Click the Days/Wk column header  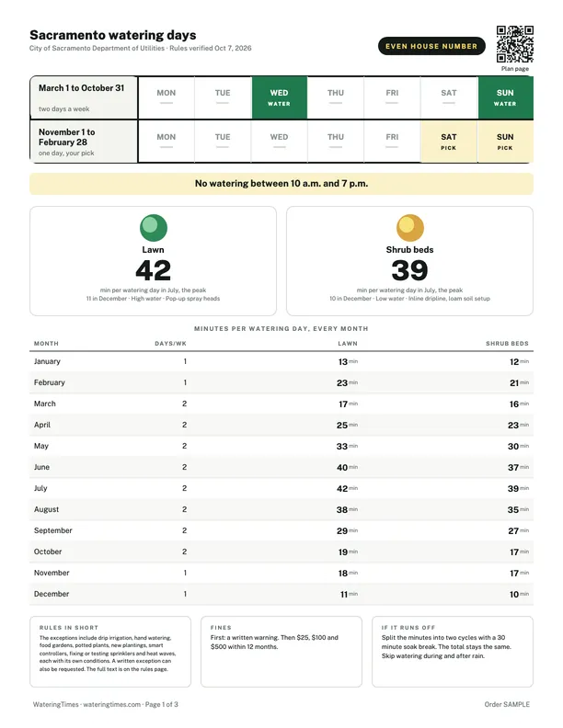tap(170, 344)
